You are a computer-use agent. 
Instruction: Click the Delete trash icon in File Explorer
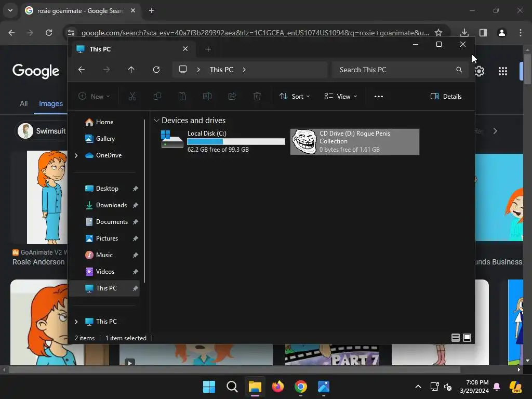(257, 96)
